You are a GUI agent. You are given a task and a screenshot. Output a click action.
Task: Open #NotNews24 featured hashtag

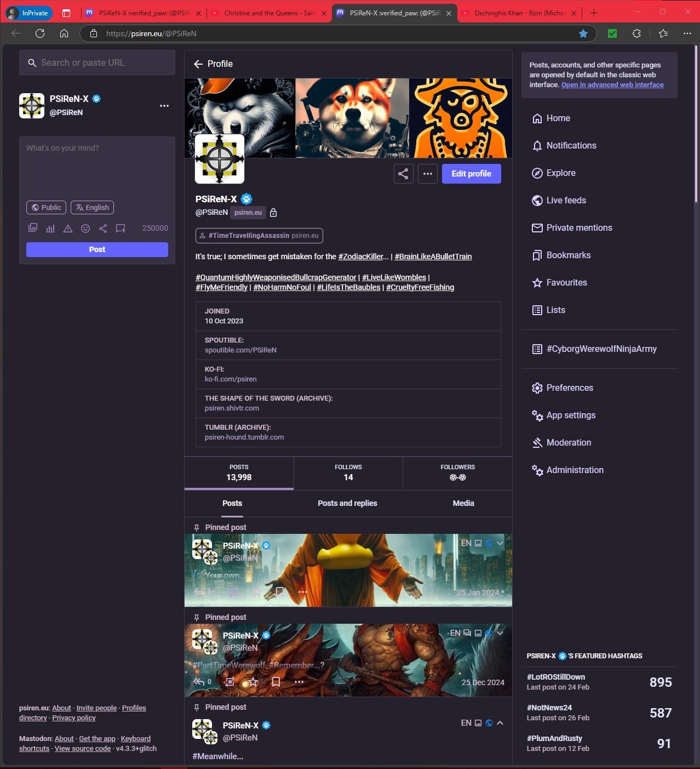point(549,708)
